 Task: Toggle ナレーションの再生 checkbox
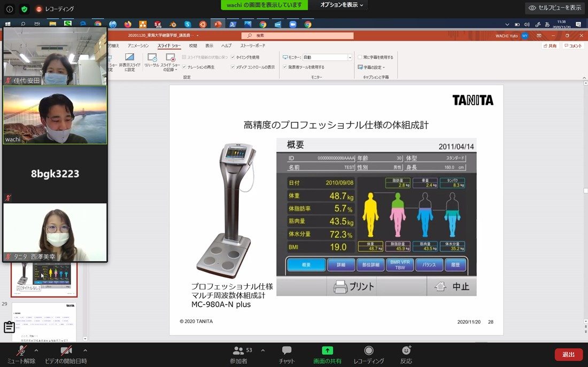[x=184, y=67]
